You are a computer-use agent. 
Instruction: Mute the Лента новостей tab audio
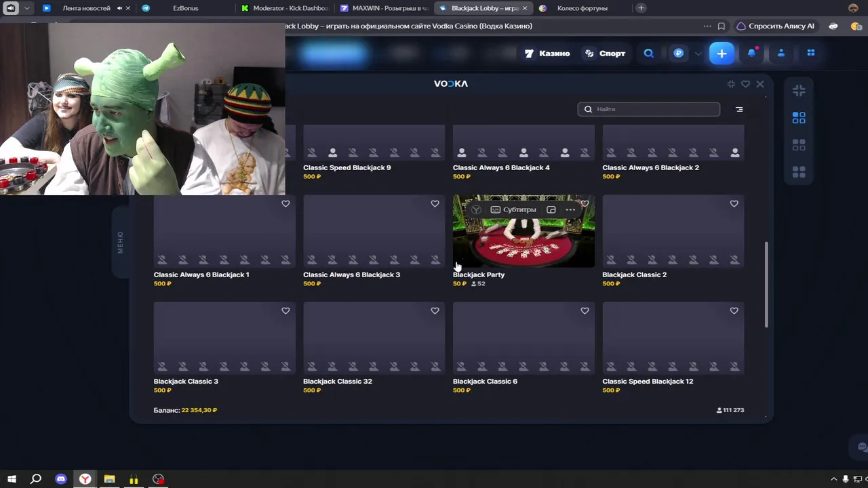point(119,8)
